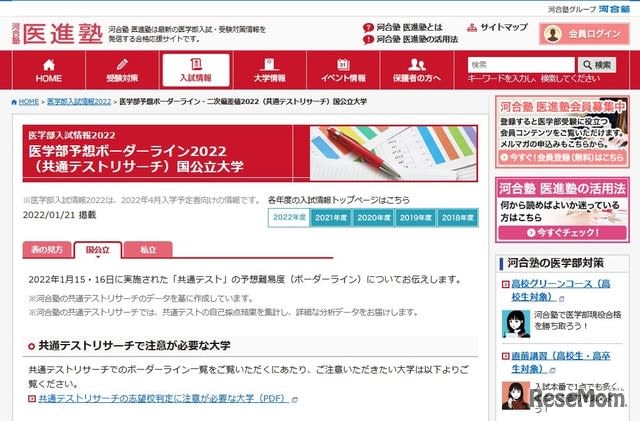Viewport: 640px width, 421px height.
Task: Click the magnifier icon in 検索 button
Action: [x=587, y=65]
